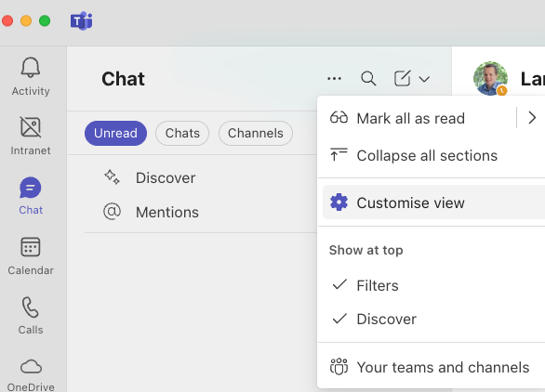Open the OneDrive cloud icon
Viewport: 545px width, 392px height.
(31, 367)
